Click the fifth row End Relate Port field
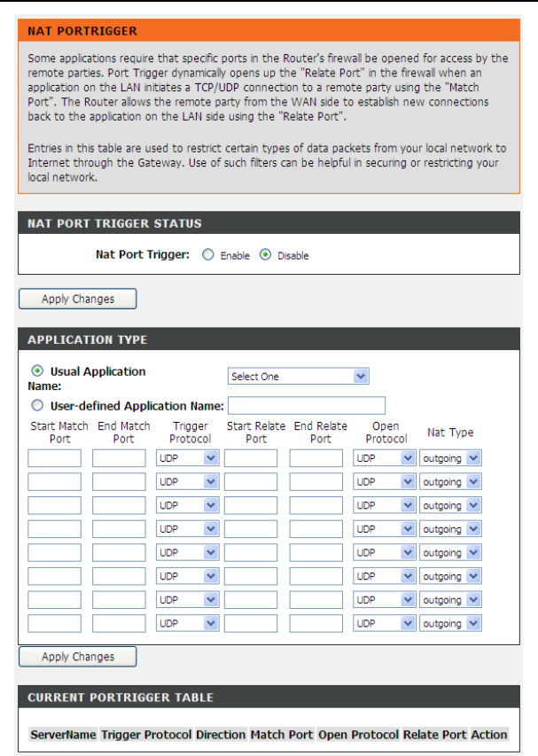 coord(316,552)
